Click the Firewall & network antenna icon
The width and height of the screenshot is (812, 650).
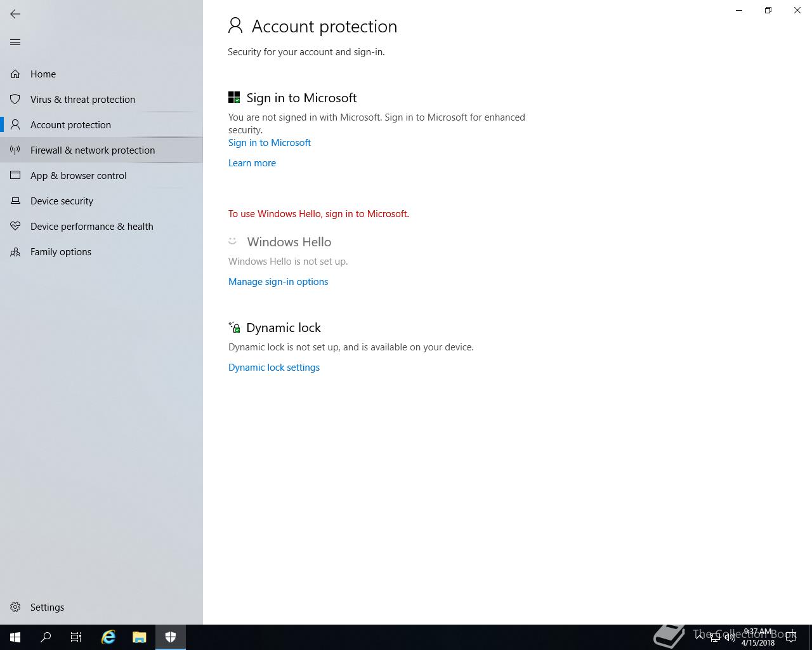15,150
